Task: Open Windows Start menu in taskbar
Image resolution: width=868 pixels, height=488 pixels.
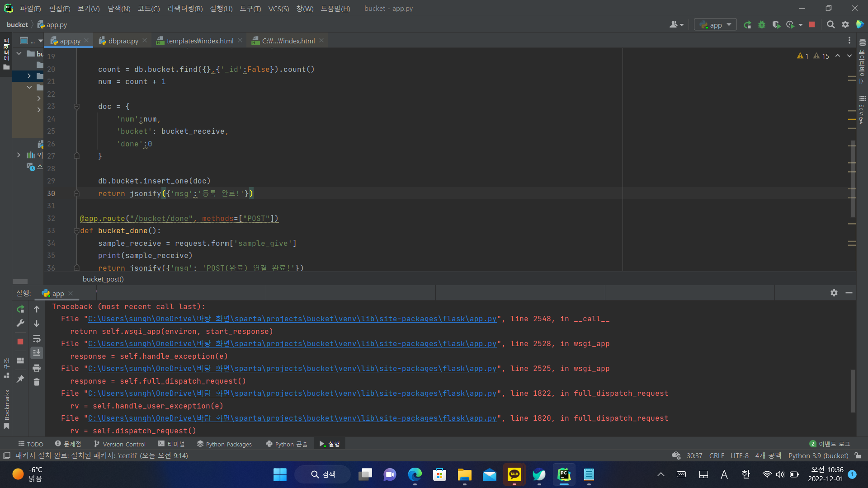Action: click(280, 474)
